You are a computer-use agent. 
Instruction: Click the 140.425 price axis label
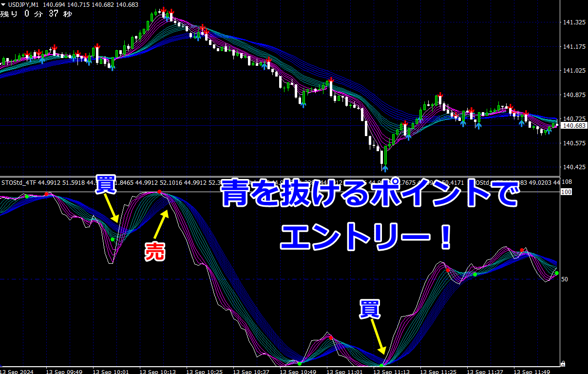[x=573, y=167]
